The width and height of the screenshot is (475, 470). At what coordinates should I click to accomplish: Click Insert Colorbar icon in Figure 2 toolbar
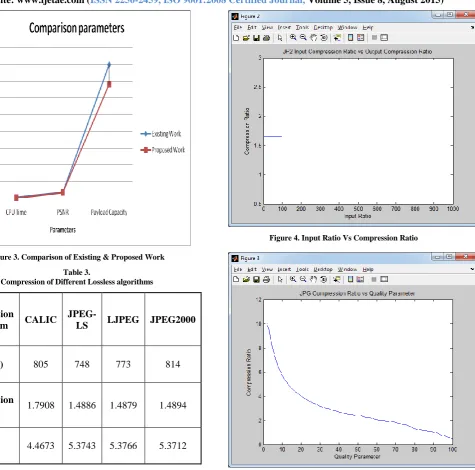[350, 38]
